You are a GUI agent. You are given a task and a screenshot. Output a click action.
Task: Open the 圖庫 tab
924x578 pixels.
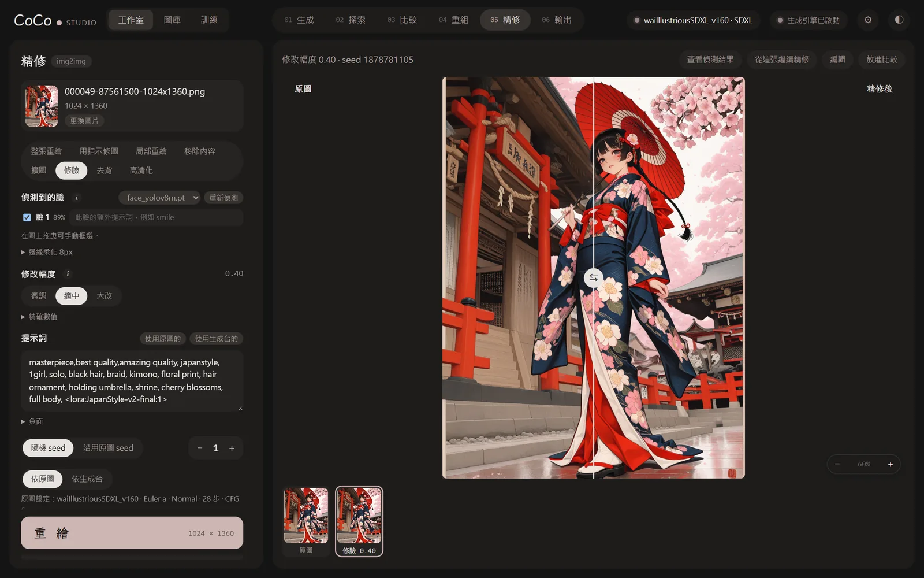coord(172,20)
